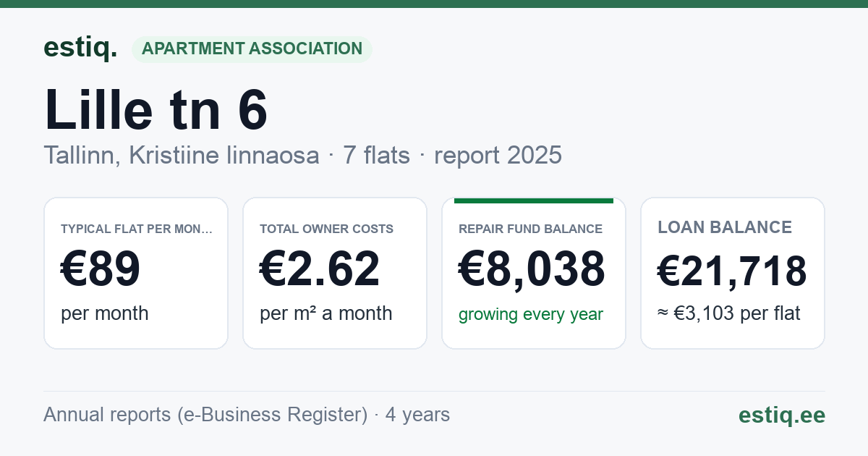Click the '≈ €3,103 per flat' text
The height and width of the screenshot is (456, 868).
click(x=729, y=313)
